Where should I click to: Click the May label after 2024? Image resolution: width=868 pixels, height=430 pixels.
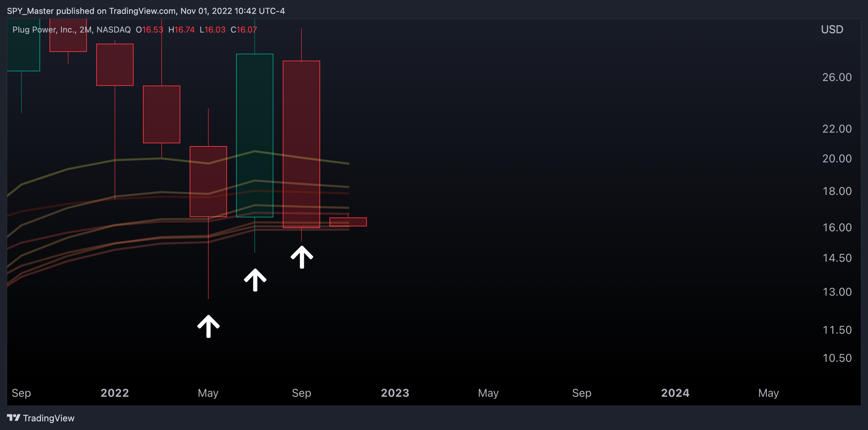(x=769, y=393)
